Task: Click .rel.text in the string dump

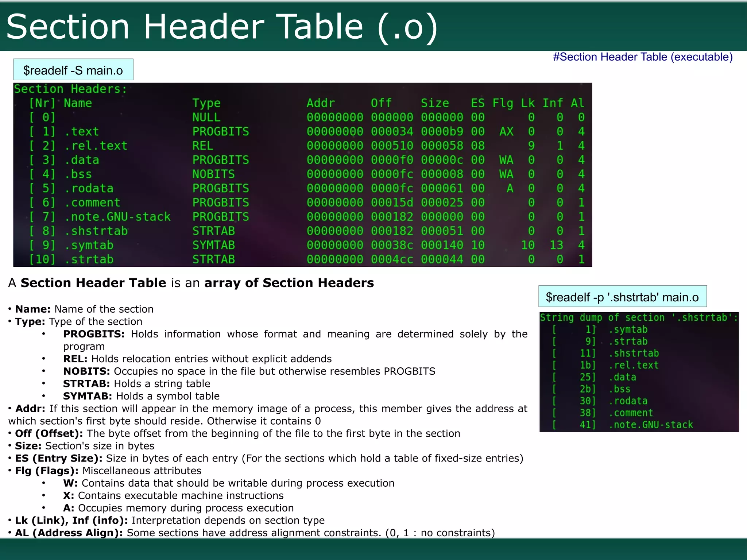Action: point(634,365)
